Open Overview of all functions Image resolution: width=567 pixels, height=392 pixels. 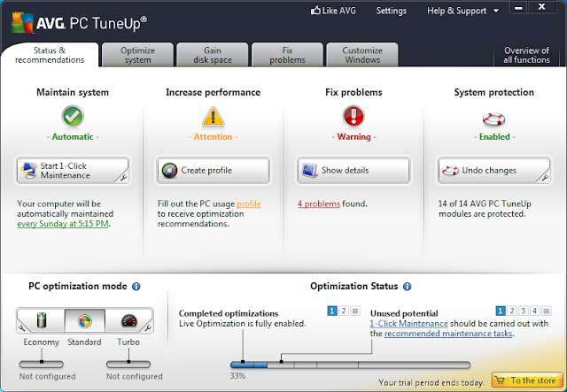(x=526, y=55)
